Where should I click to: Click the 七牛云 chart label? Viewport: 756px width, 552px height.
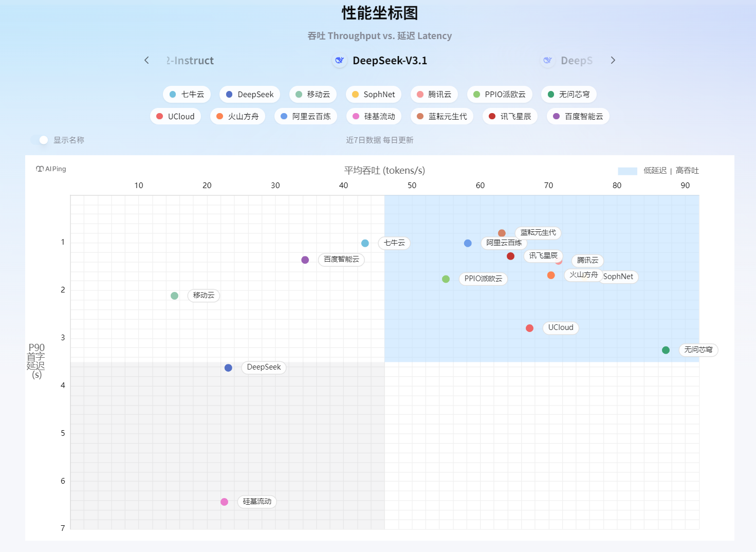[394, 243]
